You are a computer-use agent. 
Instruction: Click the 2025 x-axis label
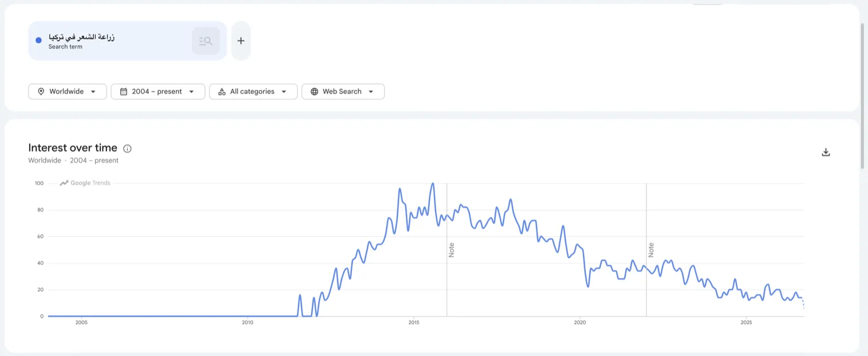point(746,323)
